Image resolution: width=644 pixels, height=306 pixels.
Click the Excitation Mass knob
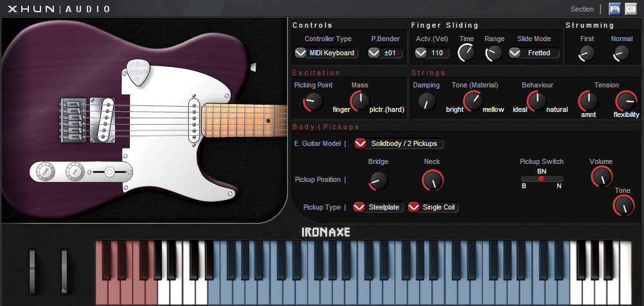tap(360, 101)
